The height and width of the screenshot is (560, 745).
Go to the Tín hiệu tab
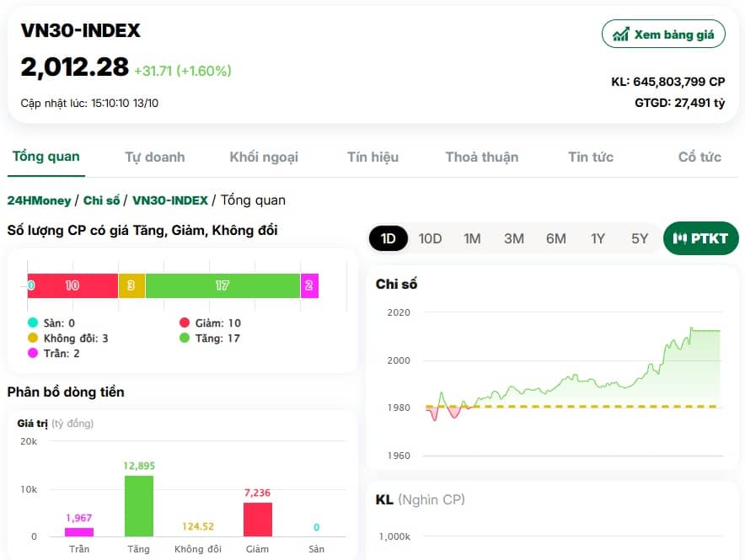pos(372,157)
